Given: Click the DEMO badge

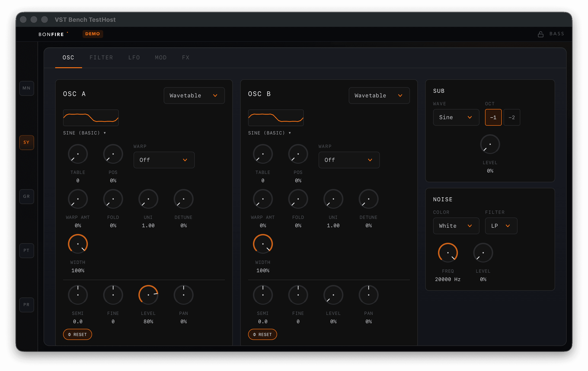Looking at the screenshot, I should click(x=93, y=34).
